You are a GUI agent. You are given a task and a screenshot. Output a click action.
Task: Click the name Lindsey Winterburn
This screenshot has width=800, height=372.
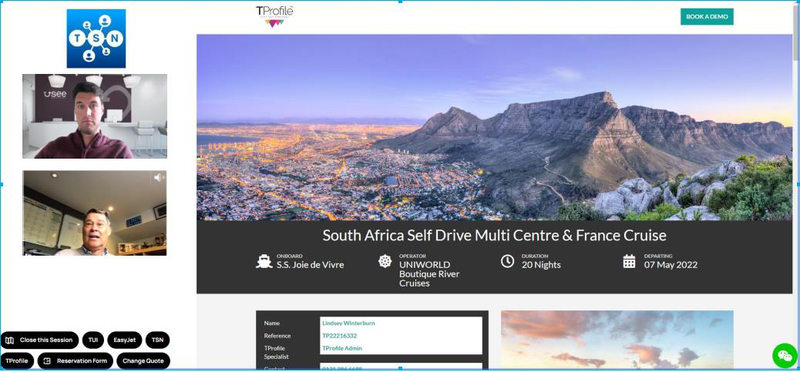click(x=348, y=323)
